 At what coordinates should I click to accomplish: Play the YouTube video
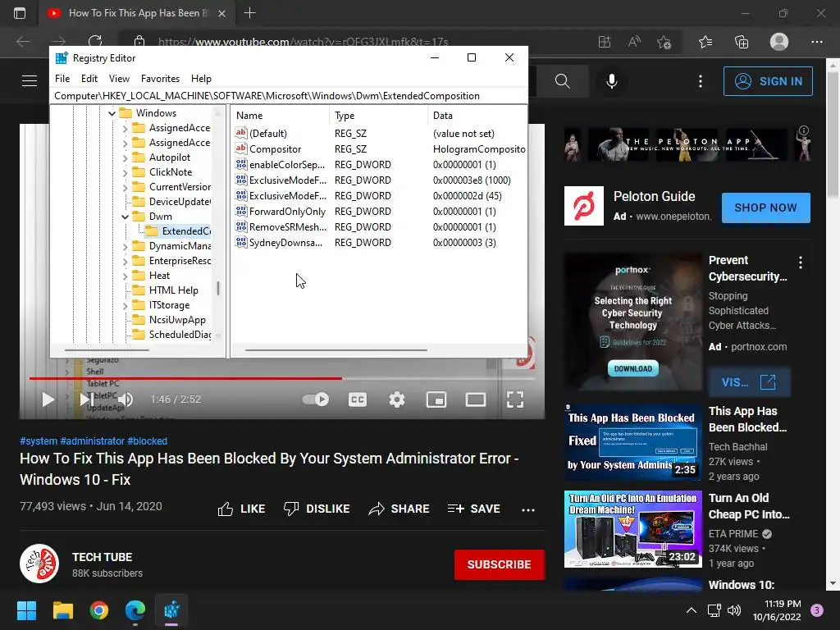[x=48, y=399]
